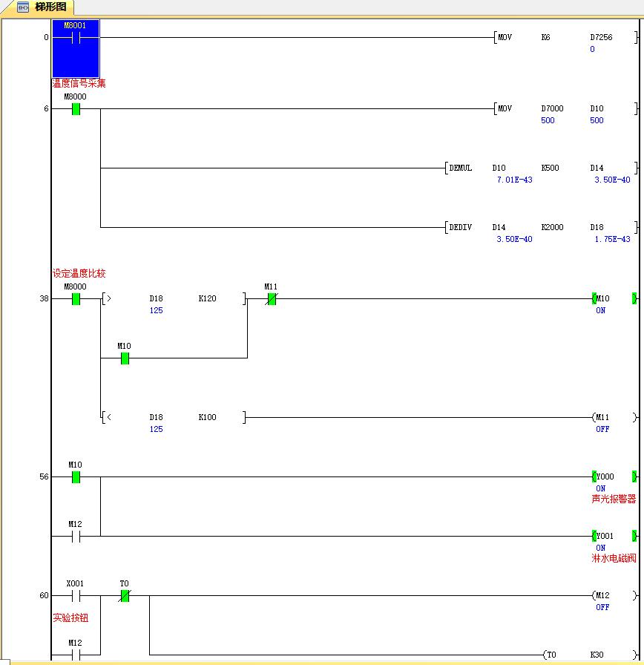
Task: Click step number 60 in left margin
Action: (44, 595)
